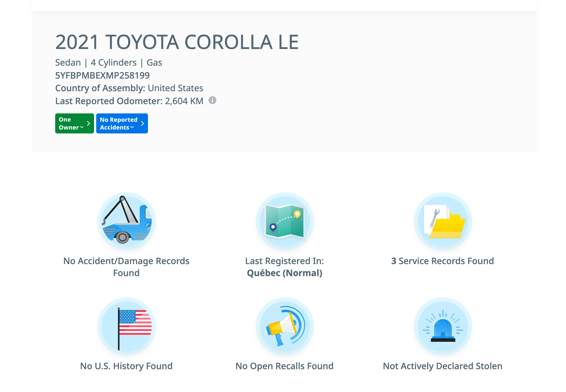Open the No Reported Accidents badge
Viewport: 566px width, 392px height.
[x=119, y=124]
